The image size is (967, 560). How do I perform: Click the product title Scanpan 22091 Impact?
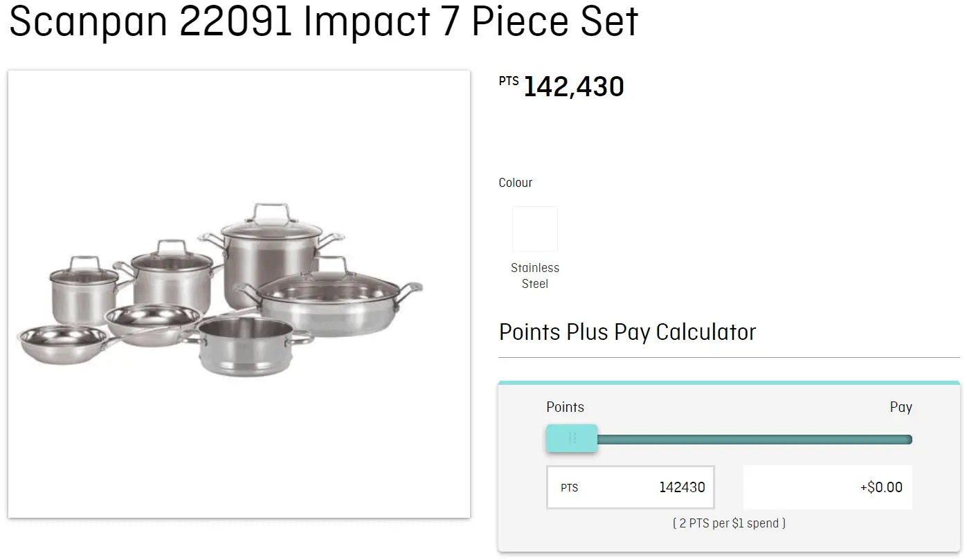click(x=324, y=21)
